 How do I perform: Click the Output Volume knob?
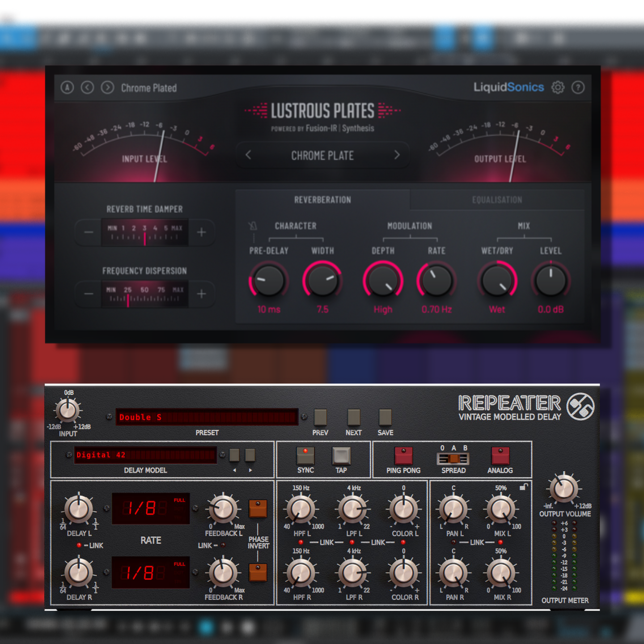[x=564, y=488]
